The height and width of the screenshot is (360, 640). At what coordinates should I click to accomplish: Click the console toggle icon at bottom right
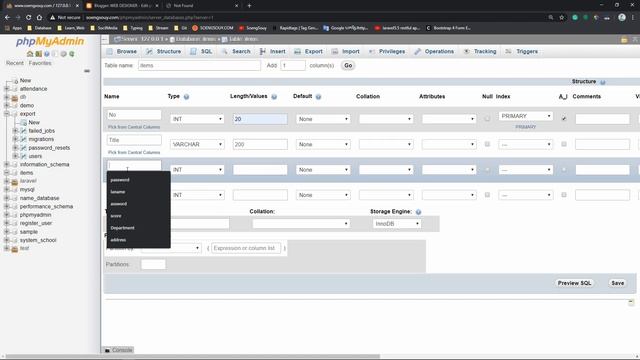(631, 302)
